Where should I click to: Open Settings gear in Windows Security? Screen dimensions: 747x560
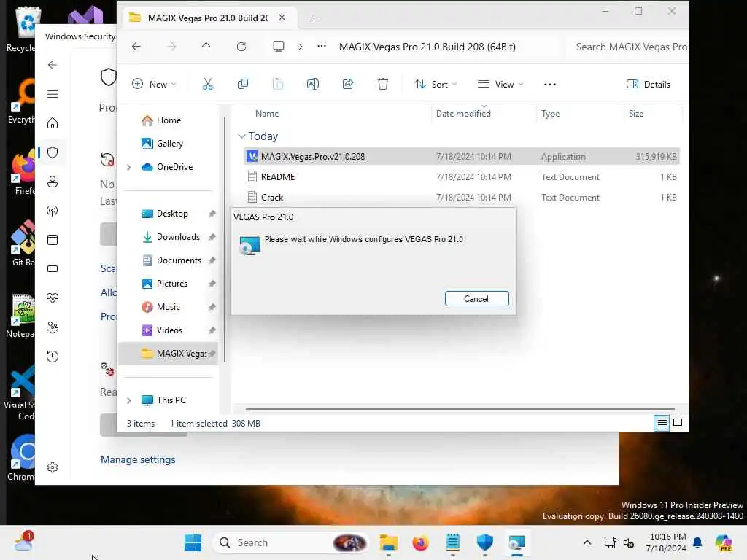pyautogui.click(x=53, y=467)
